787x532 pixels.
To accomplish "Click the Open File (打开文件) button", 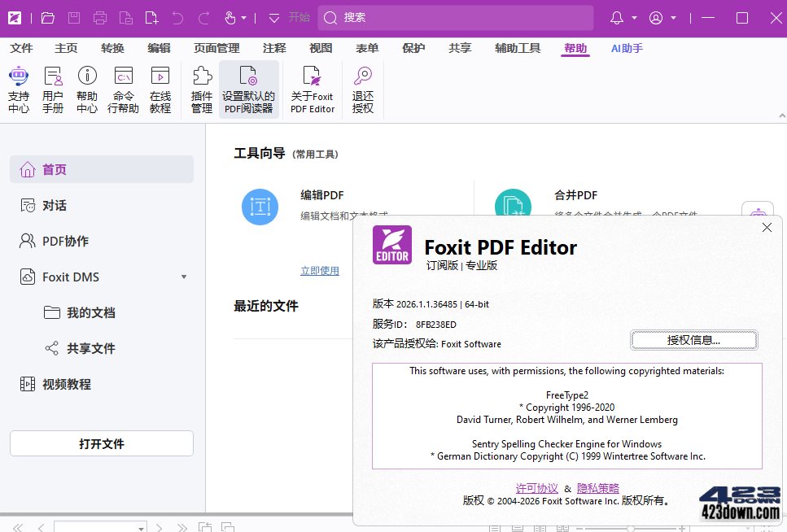I will point(102,443).
